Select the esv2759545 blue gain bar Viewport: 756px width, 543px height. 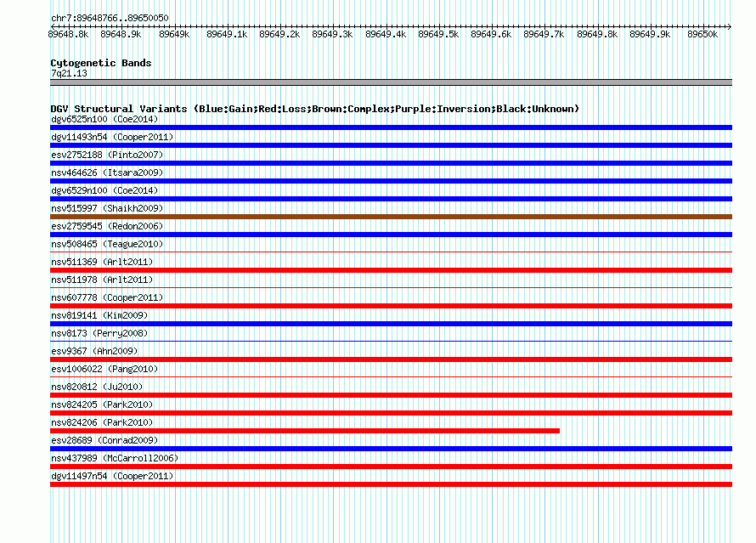[x=391, y=235]
